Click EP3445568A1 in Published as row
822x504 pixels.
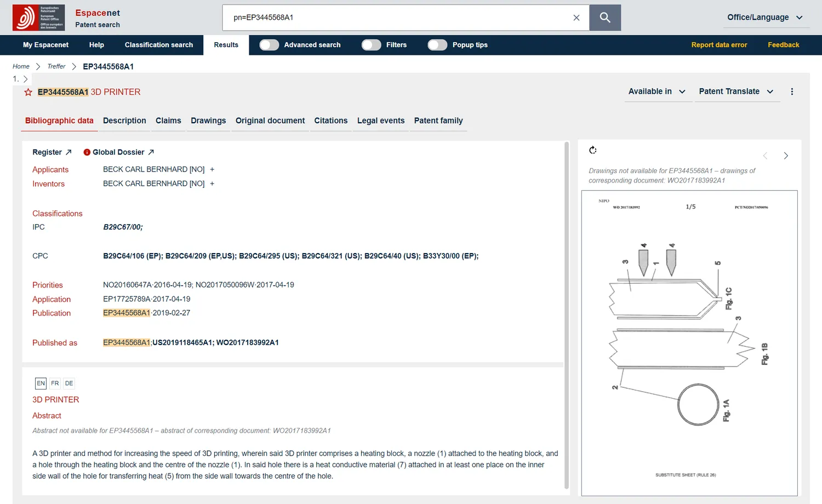pyautogui.click(x=127, y=343)
